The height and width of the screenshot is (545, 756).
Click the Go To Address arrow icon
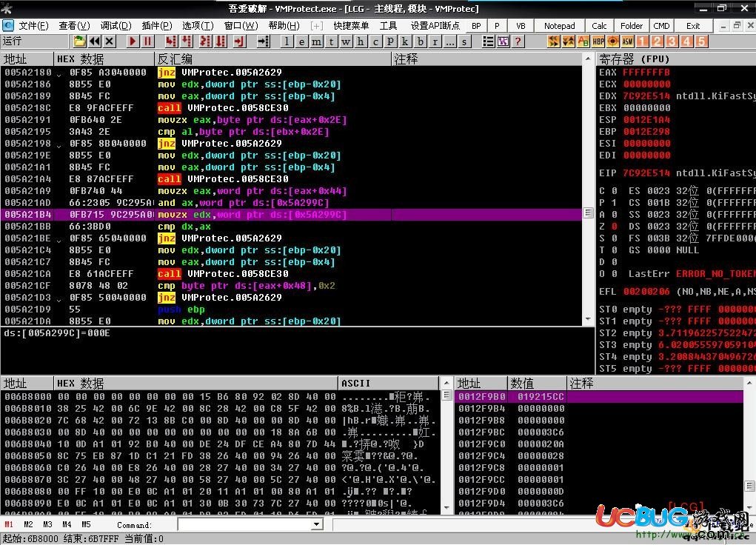pyautogui.click(x=264, y=41)
